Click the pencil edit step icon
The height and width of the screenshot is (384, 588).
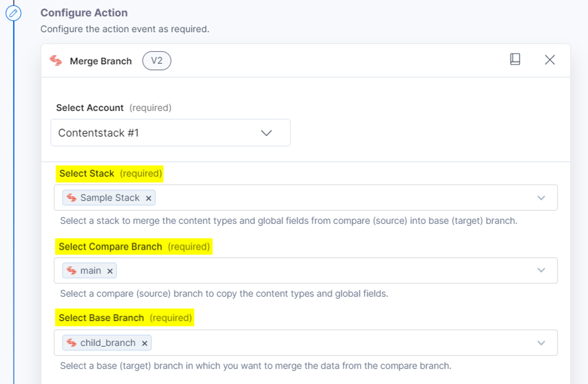13,13
